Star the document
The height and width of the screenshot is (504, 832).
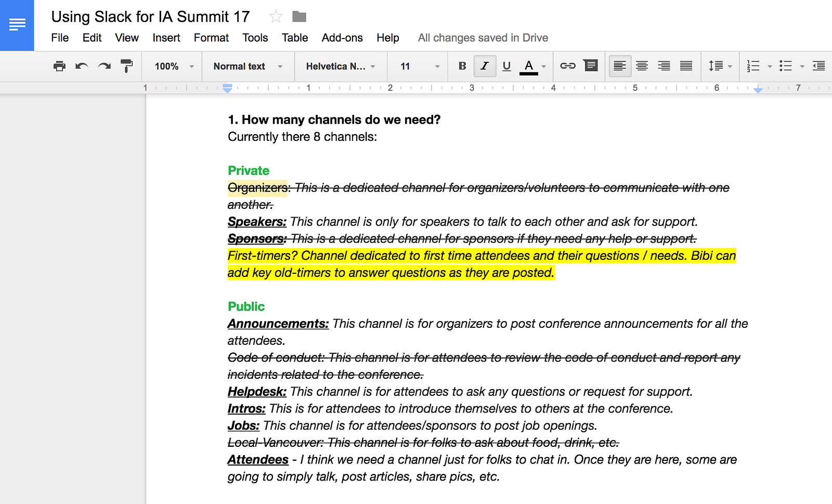[x=276, y=17]
